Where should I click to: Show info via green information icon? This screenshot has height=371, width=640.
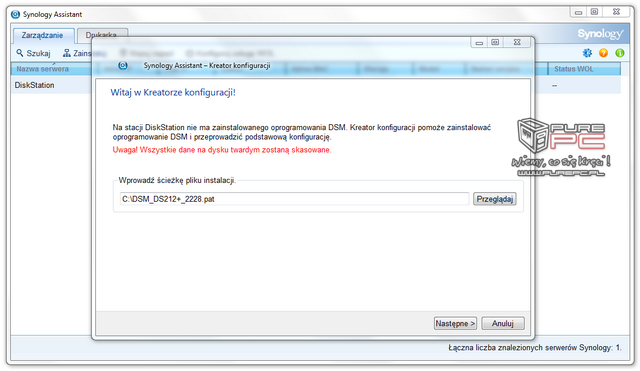[x=620, y=53]
